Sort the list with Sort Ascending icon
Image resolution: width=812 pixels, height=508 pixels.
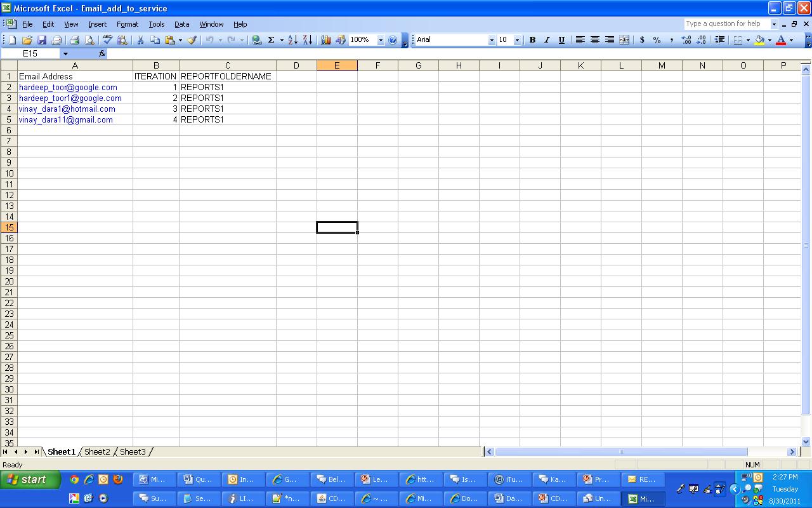pyautogui.click(x=292, y=39)
